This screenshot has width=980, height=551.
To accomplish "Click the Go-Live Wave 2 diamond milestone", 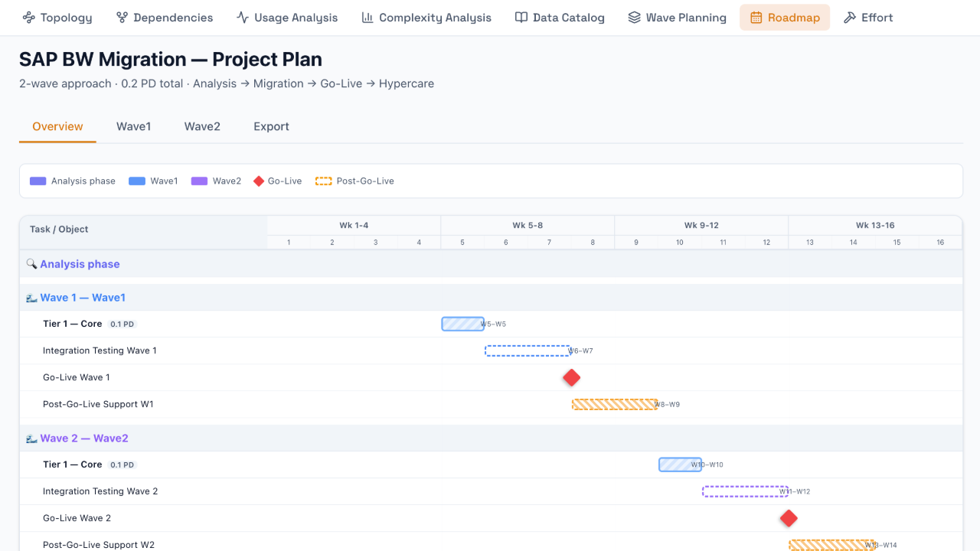I will [x=789, y=518].
